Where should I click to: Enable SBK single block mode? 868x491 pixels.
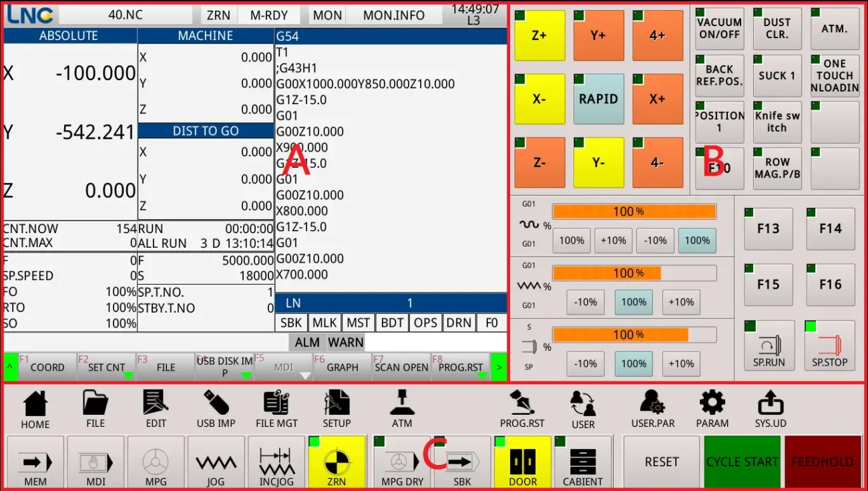pyautogui.click(x=461, y=462)
